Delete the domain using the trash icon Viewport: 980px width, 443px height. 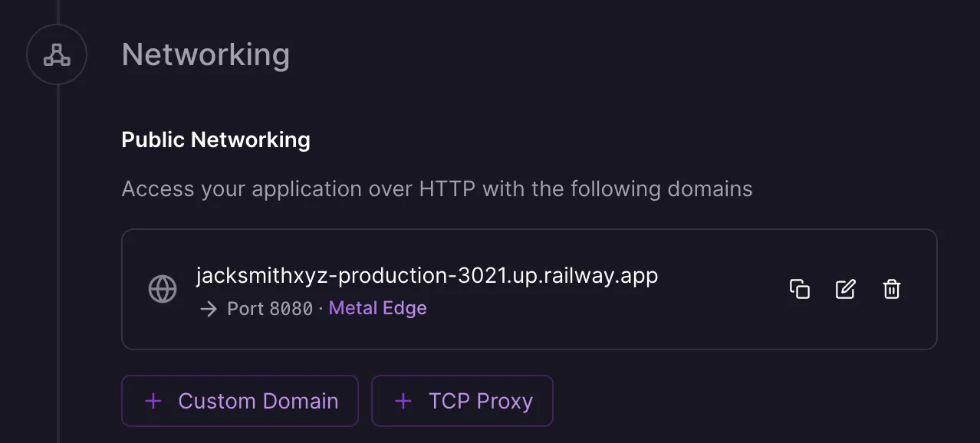click(x=891, y=289)
